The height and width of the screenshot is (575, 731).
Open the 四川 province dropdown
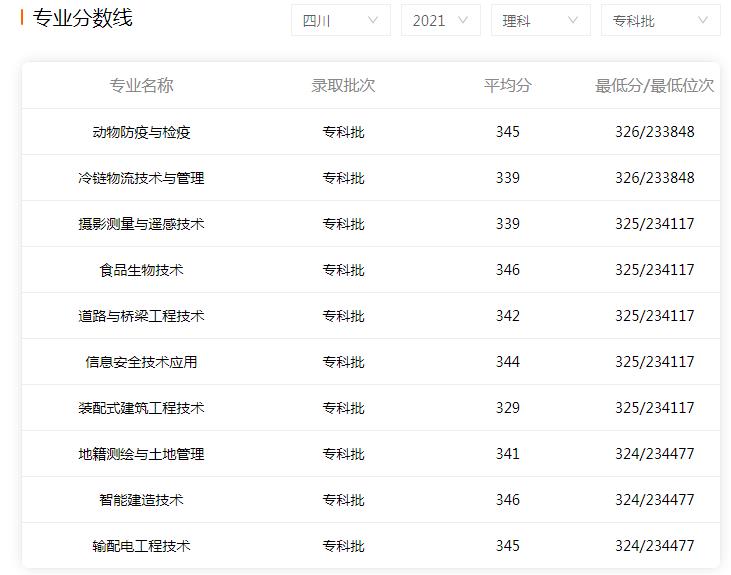click(x=341, y=20)
